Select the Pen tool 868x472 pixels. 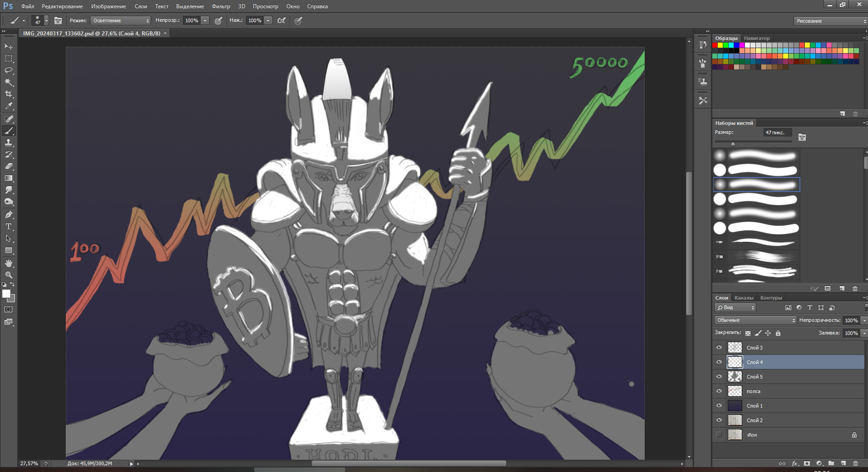point(9,215)
